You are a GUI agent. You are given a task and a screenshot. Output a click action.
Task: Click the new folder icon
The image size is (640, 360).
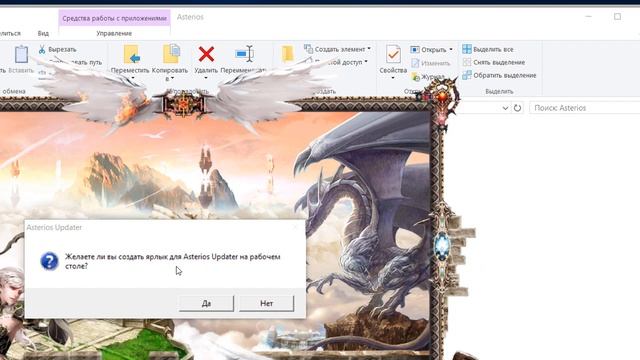pos(287,54)
